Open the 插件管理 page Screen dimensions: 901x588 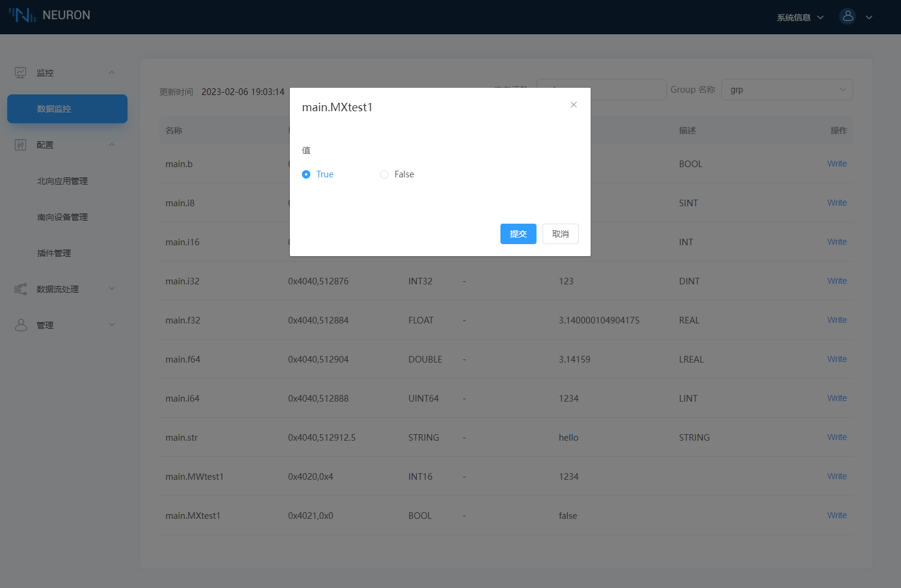pyautogui.click(x=54, y=253)
